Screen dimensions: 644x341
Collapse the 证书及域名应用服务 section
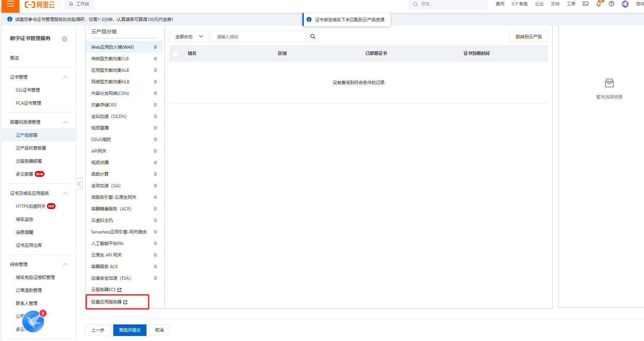65,193
